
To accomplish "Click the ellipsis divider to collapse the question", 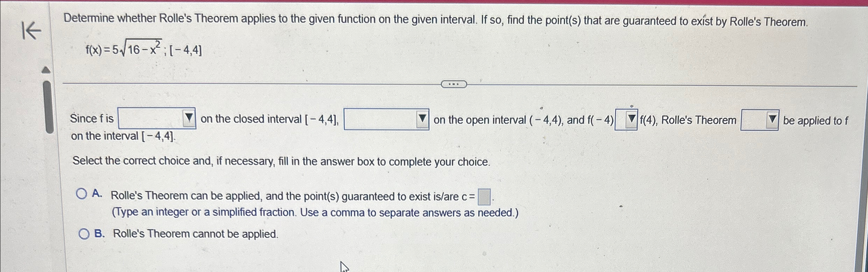I will pyautogui.click(x=453, y=84).
